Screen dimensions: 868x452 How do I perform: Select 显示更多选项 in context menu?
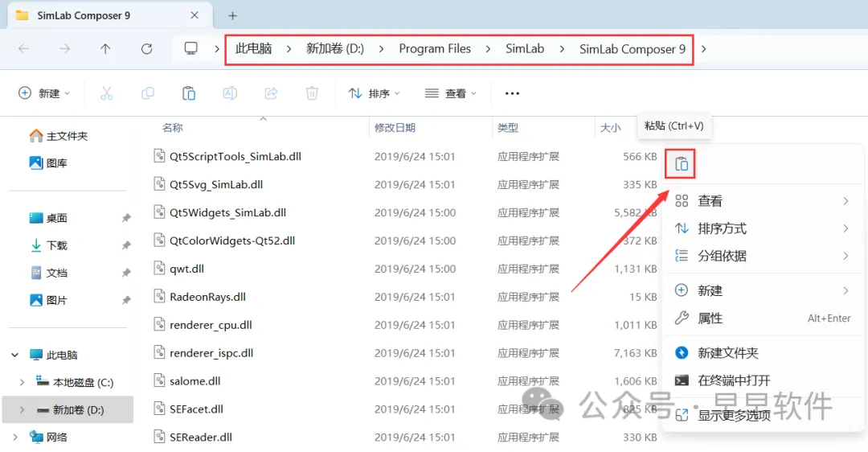764,415
